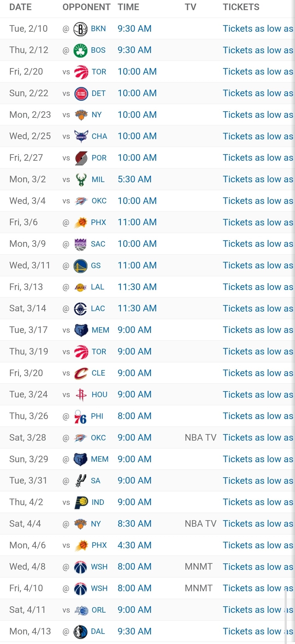This screenshot has width=295, height=644.
Task: Open tickets link for Tue, 2/10 game
Action: click(x=258, y=29)
